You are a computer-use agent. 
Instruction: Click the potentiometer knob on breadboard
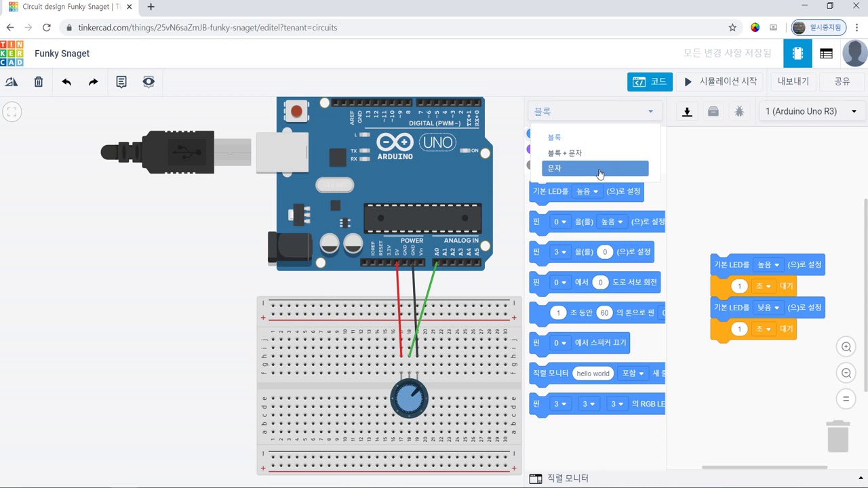410,399
